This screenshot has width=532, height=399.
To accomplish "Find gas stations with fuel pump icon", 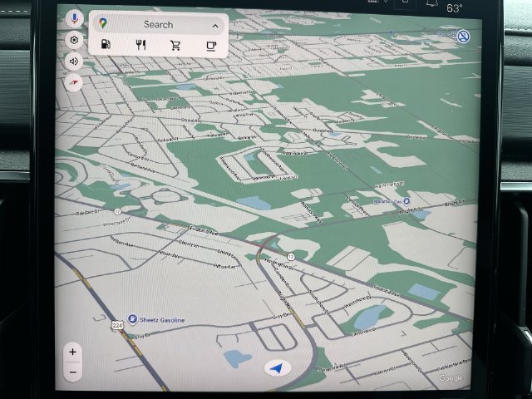I will coord(106,44).
